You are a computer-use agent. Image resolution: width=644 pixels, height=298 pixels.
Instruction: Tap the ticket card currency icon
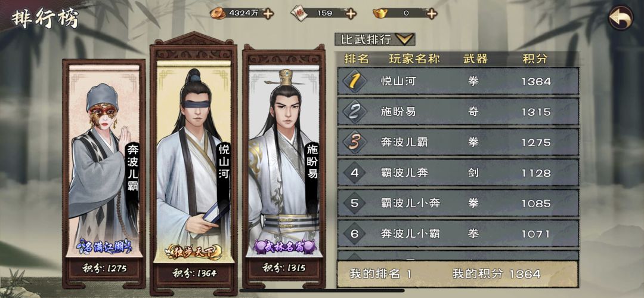click(299, 14)
